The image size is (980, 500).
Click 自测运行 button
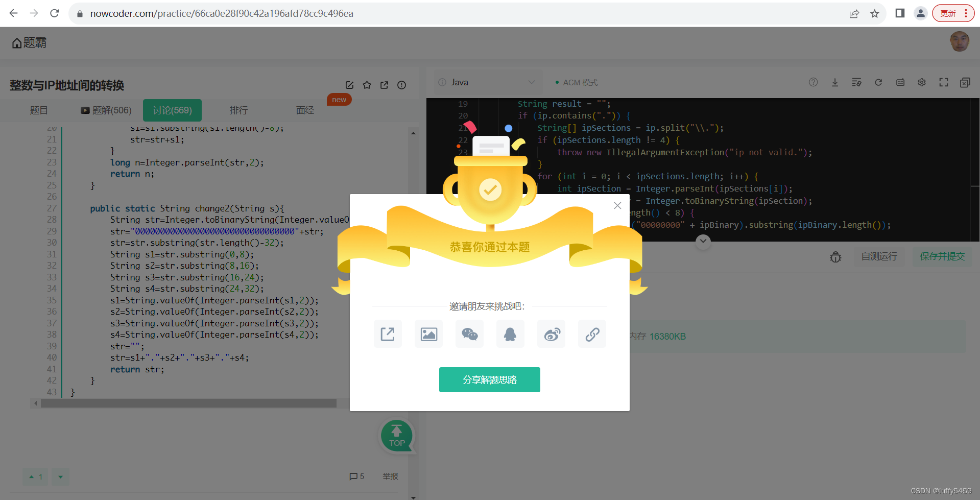click(879, 256)
